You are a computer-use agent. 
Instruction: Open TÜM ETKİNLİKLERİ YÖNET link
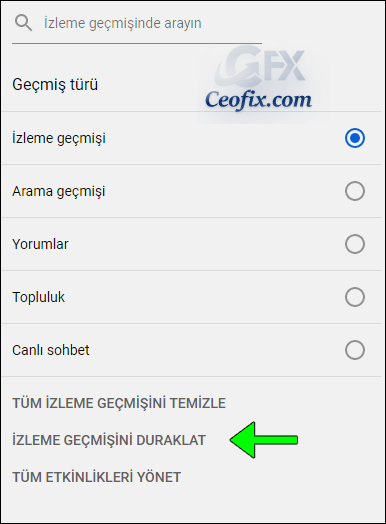(x=97, y=477)
